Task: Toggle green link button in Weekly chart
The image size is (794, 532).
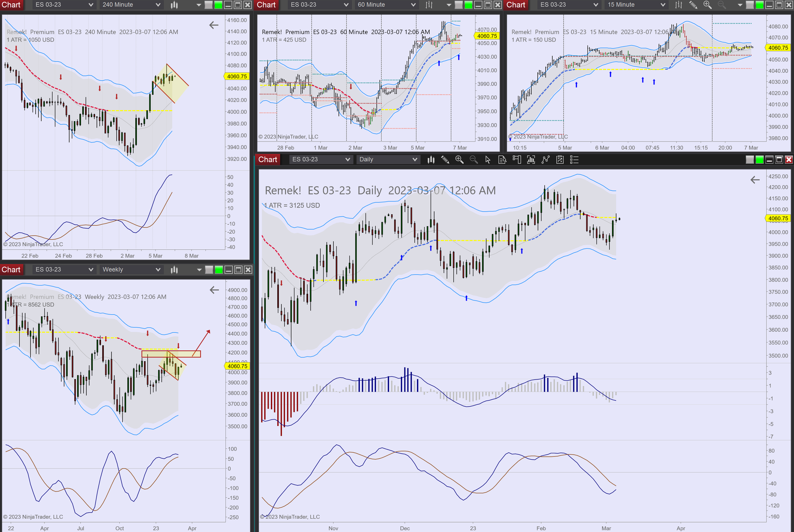Action: tap(219, 270)
